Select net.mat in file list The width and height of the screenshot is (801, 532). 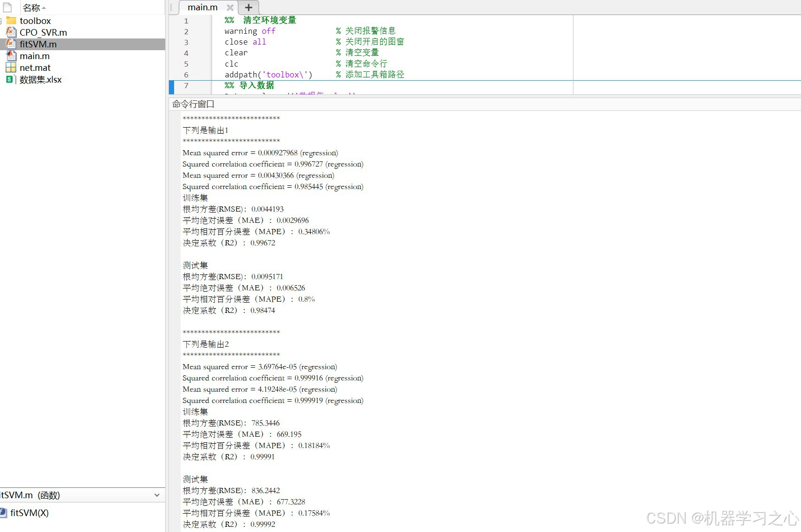[35, 68]
